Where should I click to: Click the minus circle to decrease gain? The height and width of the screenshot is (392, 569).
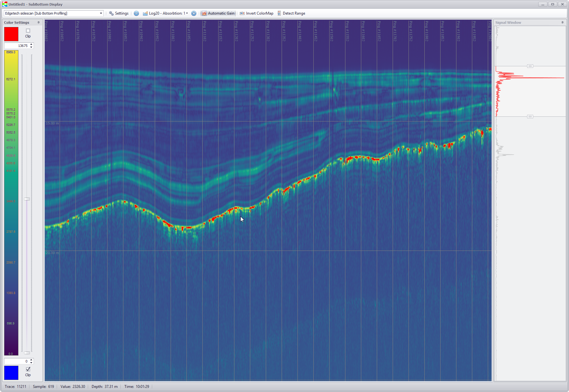(136, 13)
